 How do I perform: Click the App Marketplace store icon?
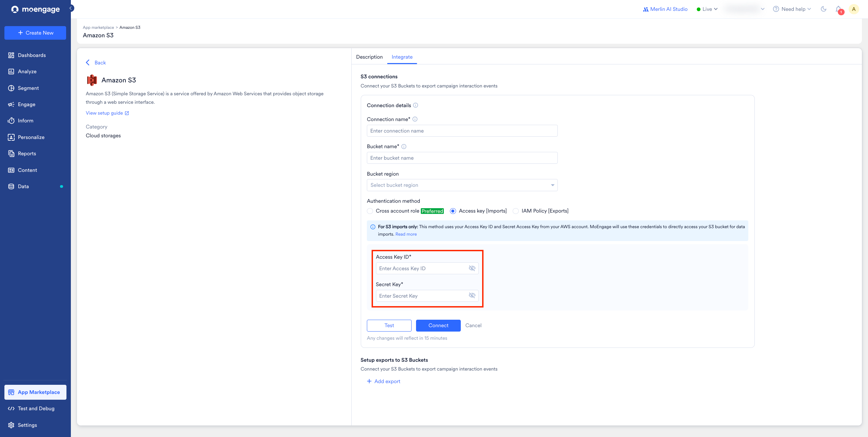pos(11,392)
